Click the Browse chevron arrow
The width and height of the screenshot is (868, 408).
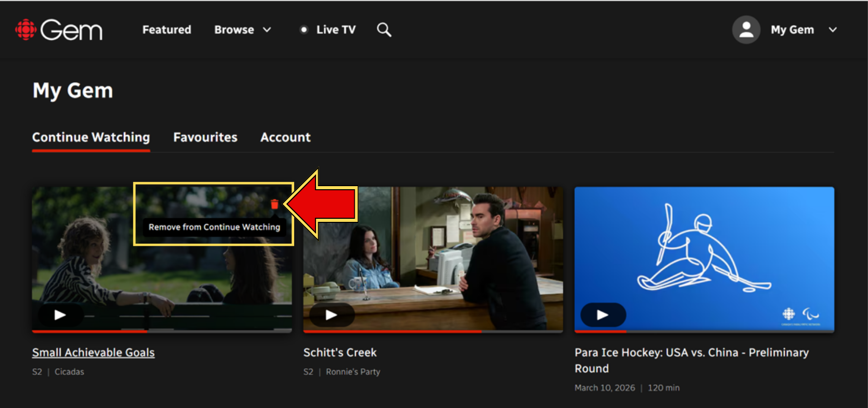click(x=267, y=30)
